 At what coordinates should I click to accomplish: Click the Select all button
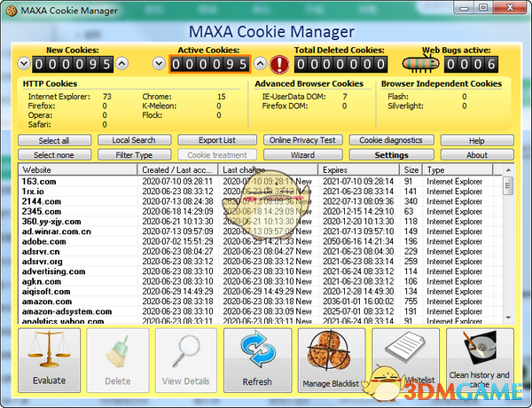click(54, 140)
